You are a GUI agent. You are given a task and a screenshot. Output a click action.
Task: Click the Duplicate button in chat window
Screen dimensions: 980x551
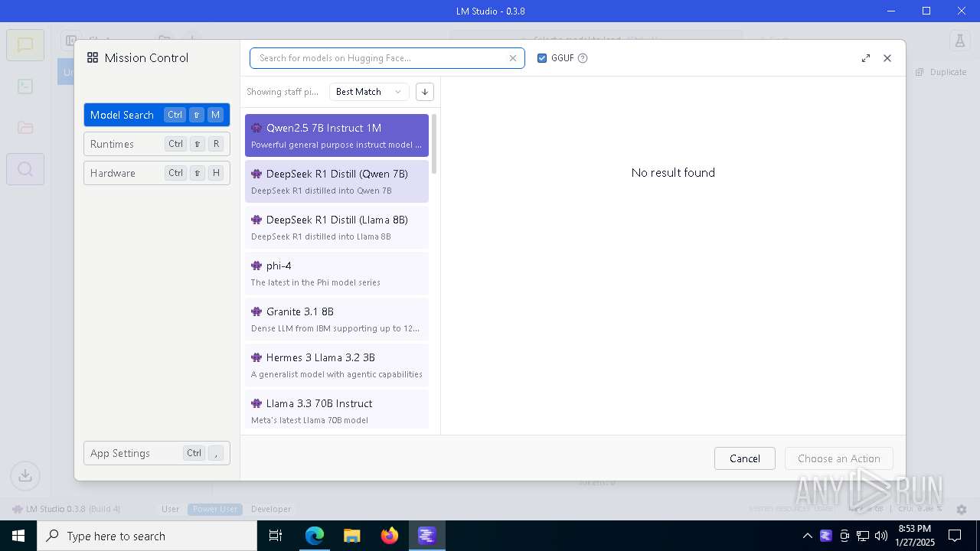[x=941, y=72]
